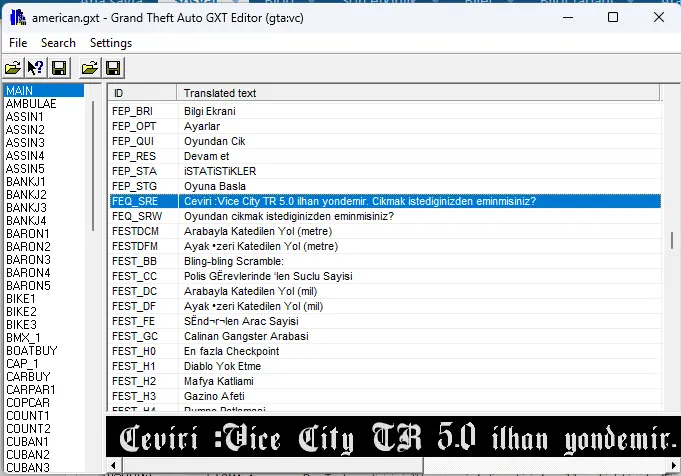Select the FEP_RES row 'Devam et'

[385, 156]
